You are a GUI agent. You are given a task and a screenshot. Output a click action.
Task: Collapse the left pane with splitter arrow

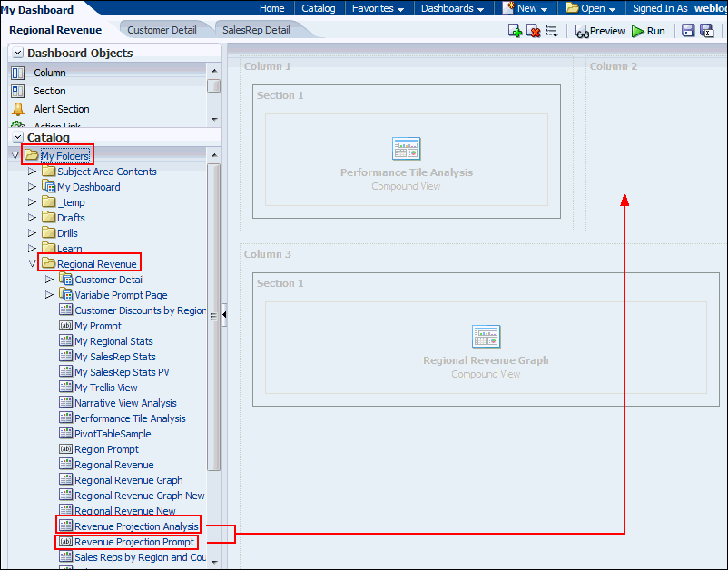click(224, 315)
